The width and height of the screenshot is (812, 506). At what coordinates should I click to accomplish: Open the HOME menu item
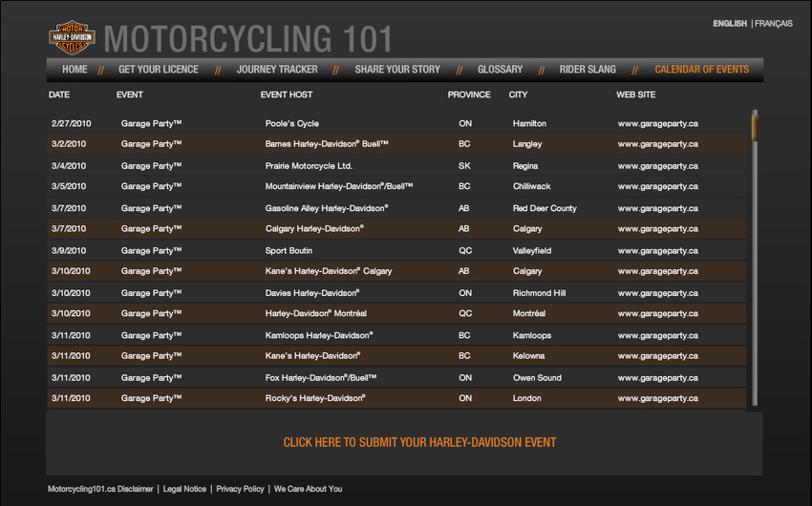(x=75, y=70)
